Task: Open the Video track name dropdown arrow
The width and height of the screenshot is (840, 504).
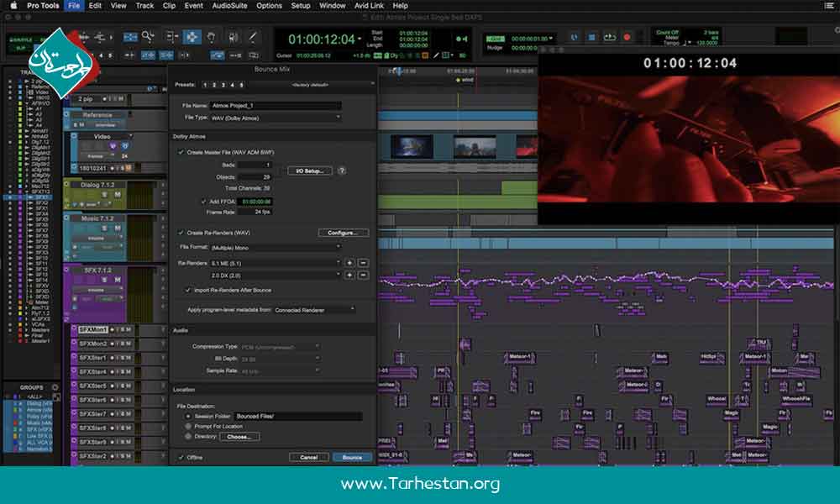Action: (x=130, y=136)
